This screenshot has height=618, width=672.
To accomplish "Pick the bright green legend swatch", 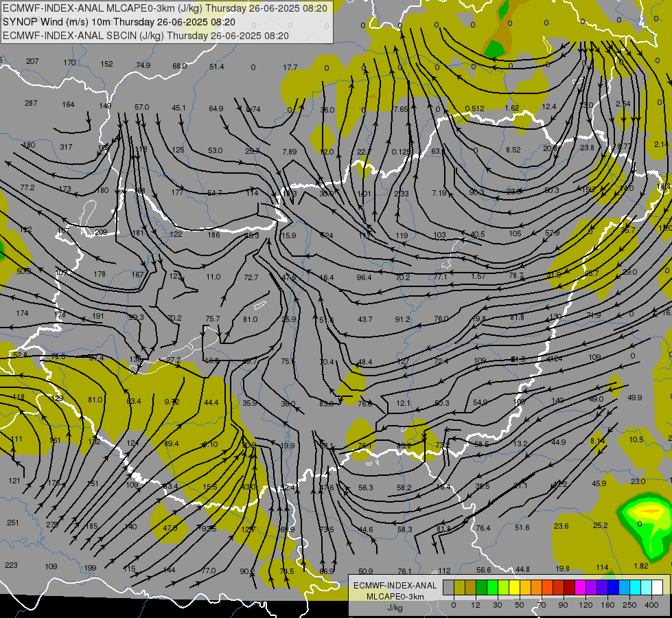I will 492,588.
